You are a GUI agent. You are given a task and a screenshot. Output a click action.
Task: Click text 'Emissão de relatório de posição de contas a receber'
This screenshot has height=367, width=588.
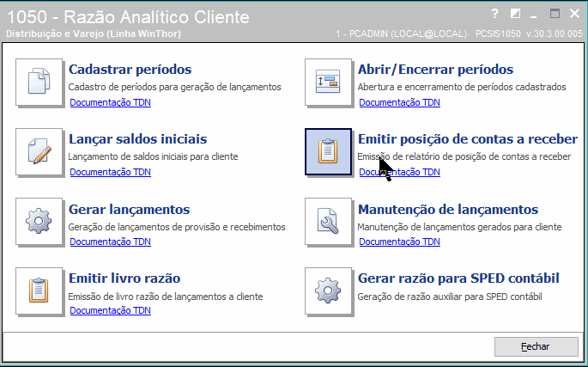pyautogui.click(x=464, y=156)
